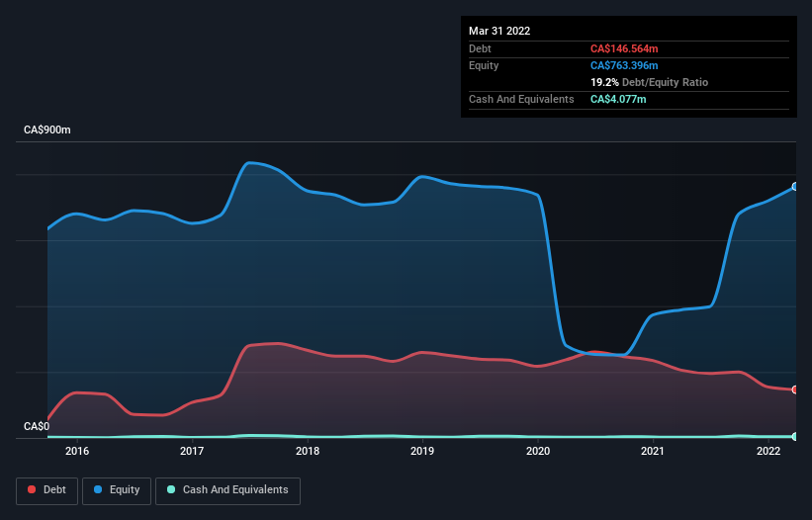This screenshot has width=812, height=520.
Task: Click the CA$0 y-axis label
Action: point(37,426)
